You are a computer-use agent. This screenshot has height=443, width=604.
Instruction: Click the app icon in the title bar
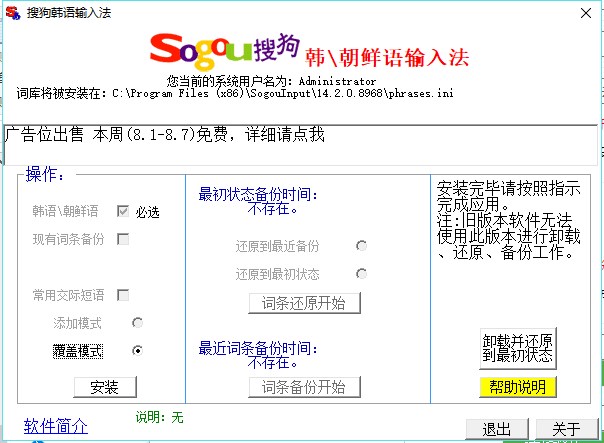pyautogui.click(x=12, y=11)
